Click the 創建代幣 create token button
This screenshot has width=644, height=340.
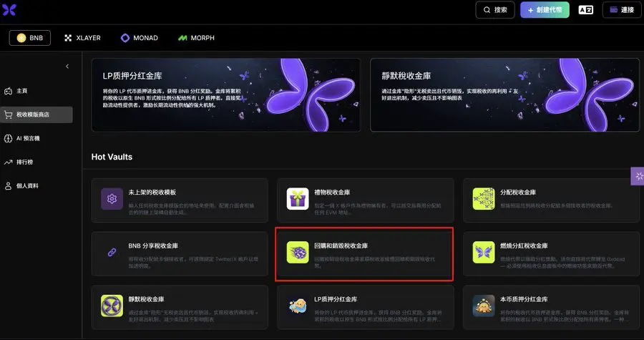(x=545, y=10)
